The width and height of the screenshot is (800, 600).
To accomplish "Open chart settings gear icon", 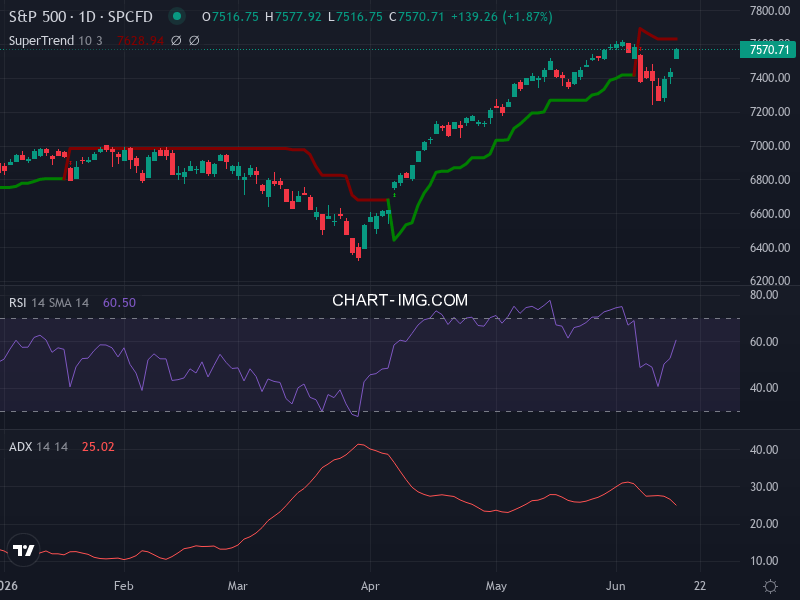I will [x=770, y=586].
